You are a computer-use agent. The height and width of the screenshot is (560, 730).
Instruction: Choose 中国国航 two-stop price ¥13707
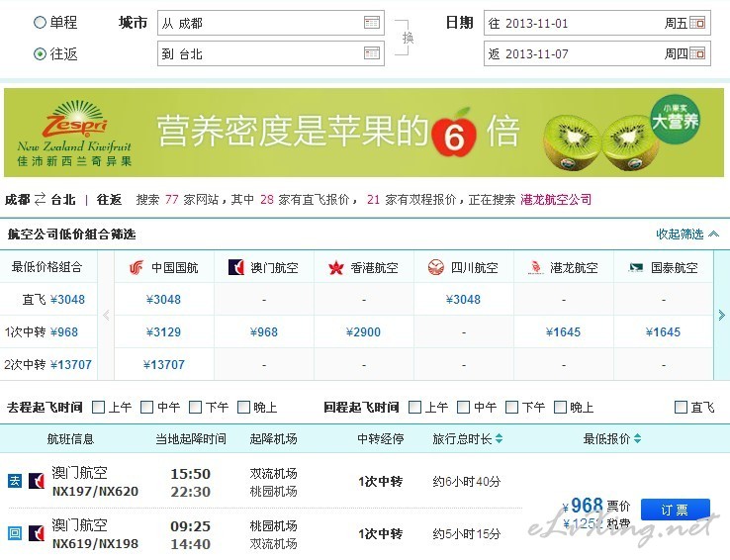[164, 364]
